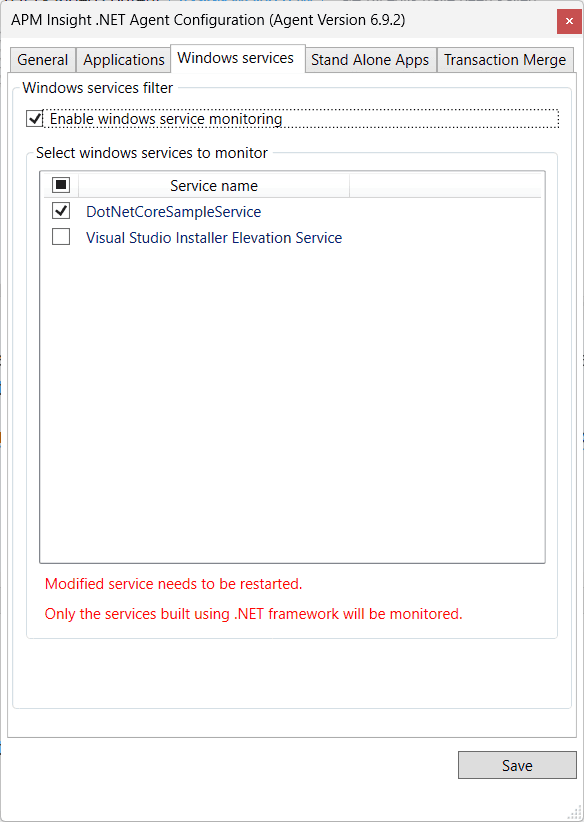
Task: Select the DotNetCoreSampleService row name
Action: pos(174,212)
